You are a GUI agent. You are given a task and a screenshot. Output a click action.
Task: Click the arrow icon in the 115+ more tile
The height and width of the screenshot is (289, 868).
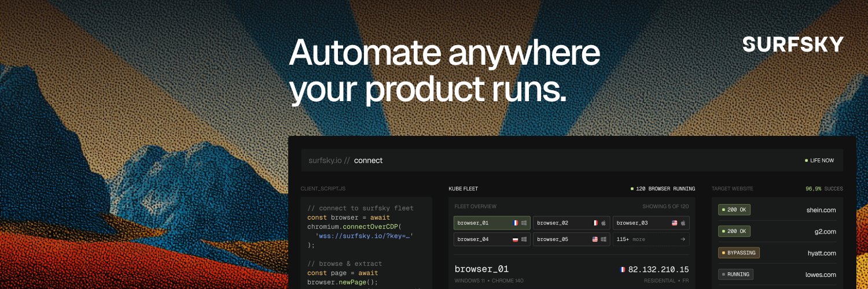tap(683, 239)
